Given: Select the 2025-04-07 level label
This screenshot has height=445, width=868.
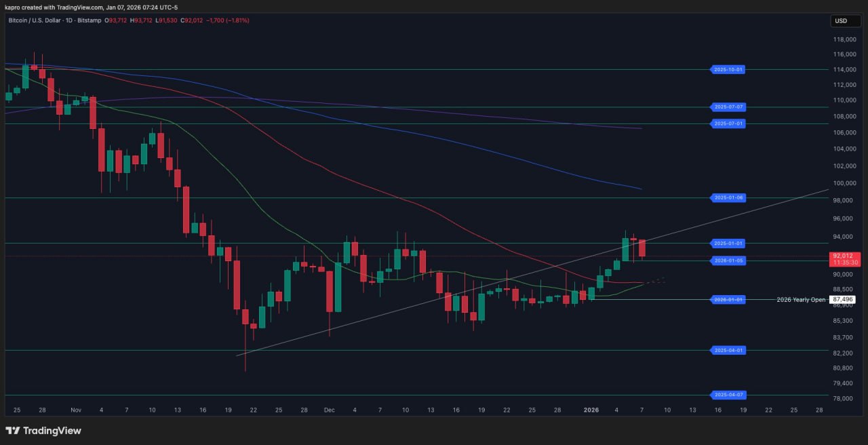Looking at the screenshot, I should [x=728, y=395].
